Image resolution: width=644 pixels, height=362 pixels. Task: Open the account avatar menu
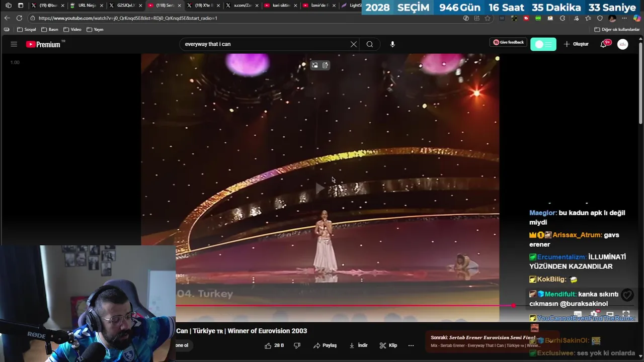click(x=623, y=44)
